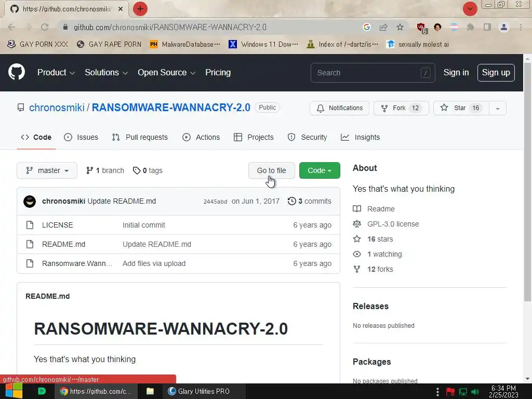Open the MalwareDatabase bookmark
The height and width of the screenshot is (399, 532).
(x=185, y=45)
